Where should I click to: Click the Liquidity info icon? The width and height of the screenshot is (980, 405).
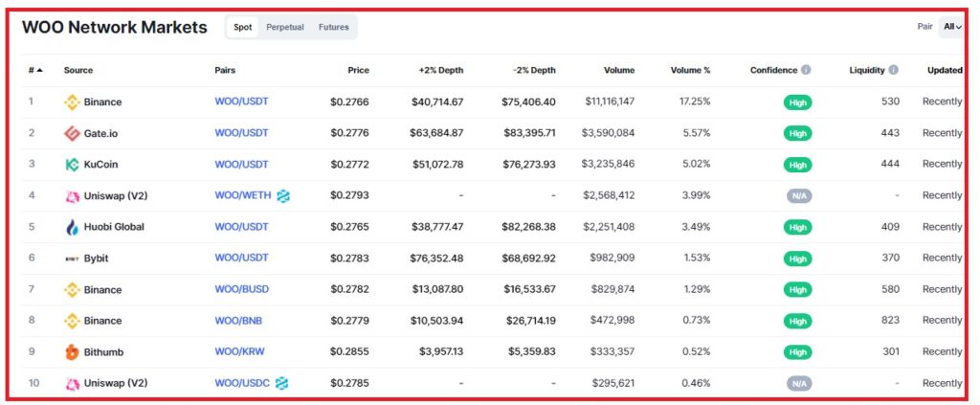pos(893,70)
